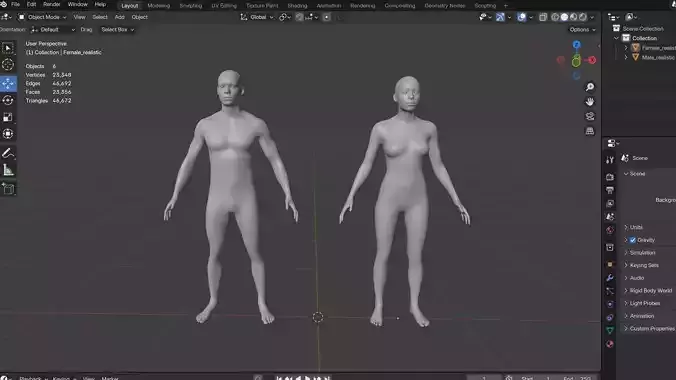
Task: Collapse the Collection in the outliner
Action: coord(617,38)
